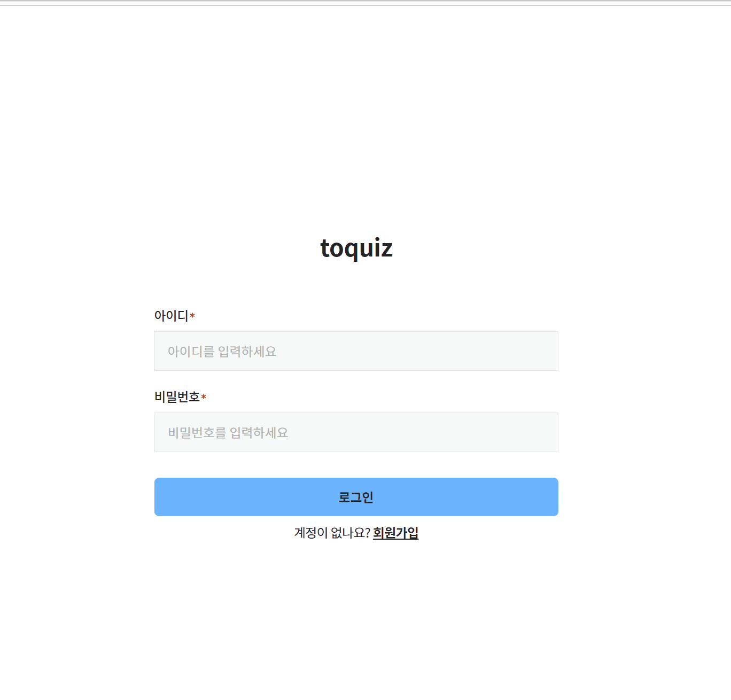
Task: Click the underlined 회원가입 text below login
Action: click(395, 533)
